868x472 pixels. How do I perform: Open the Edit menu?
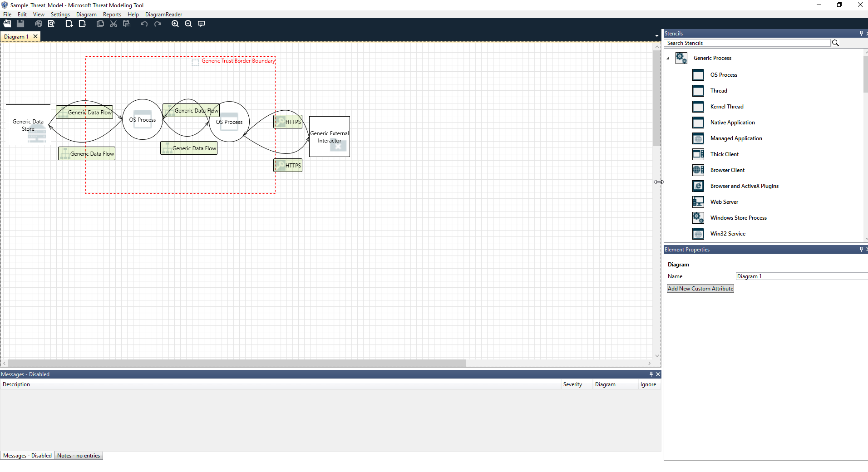pyautogui.click(x=22, y=15)
